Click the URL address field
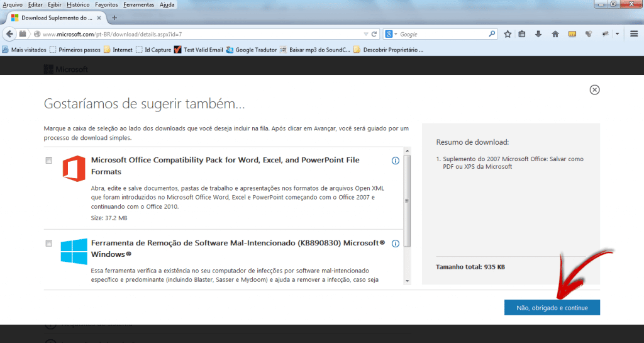Screen dimensions: 644x343 pos(201,34)
